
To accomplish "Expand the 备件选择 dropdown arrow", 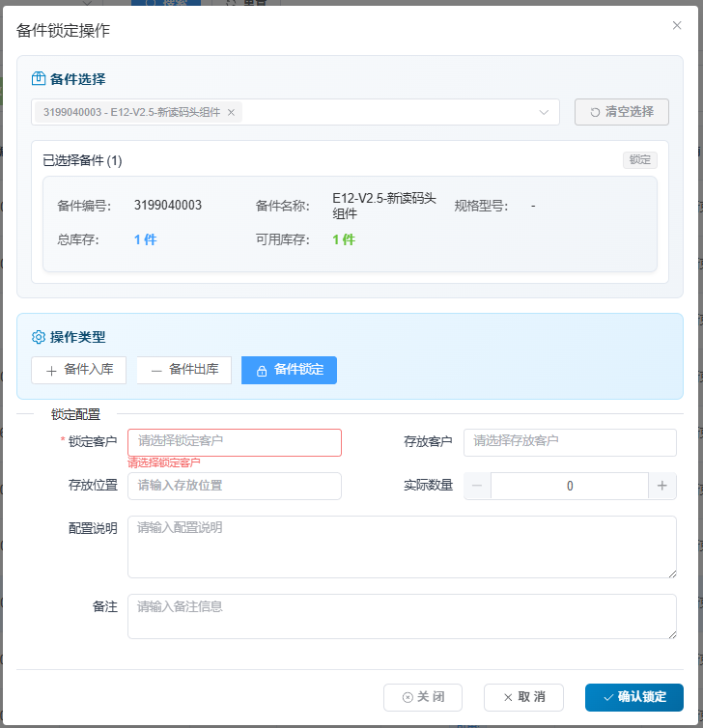I will point(544,112).
